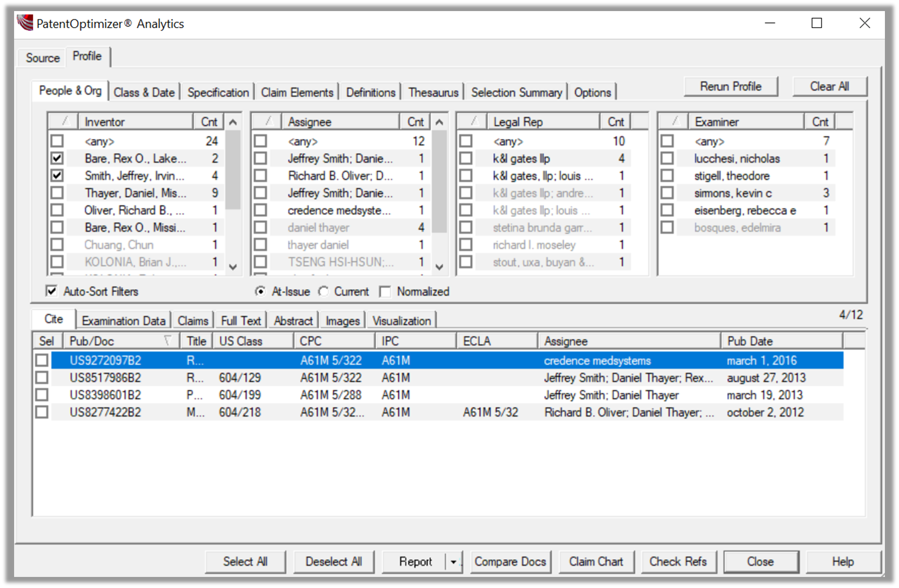Click the Select All button
The height and width of the screenshot is (588, 899).
[x=245, y=562]
